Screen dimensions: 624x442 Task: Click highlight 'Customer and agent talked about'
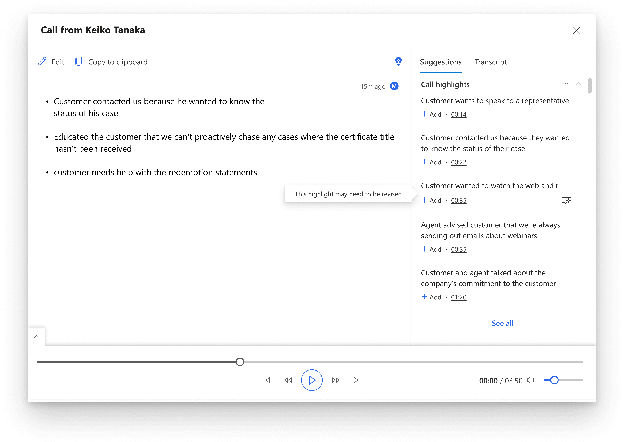click(488, 278)
